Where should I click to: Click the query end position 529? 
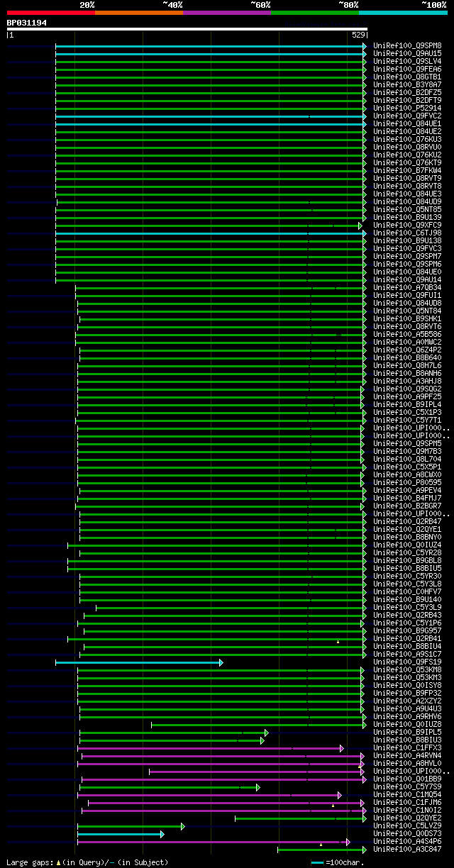[x=358, y=35]
